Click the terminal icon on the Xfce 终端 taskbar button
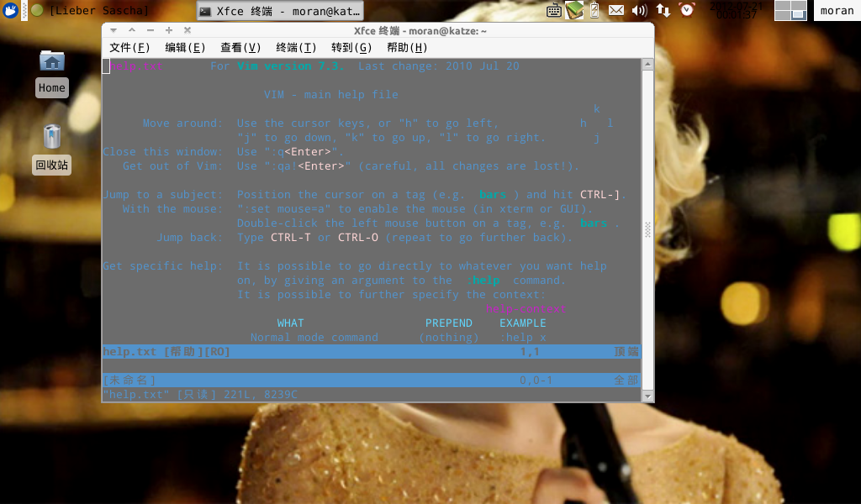The height and width of the screenshot is (504, 861). (x=205, y=11)
